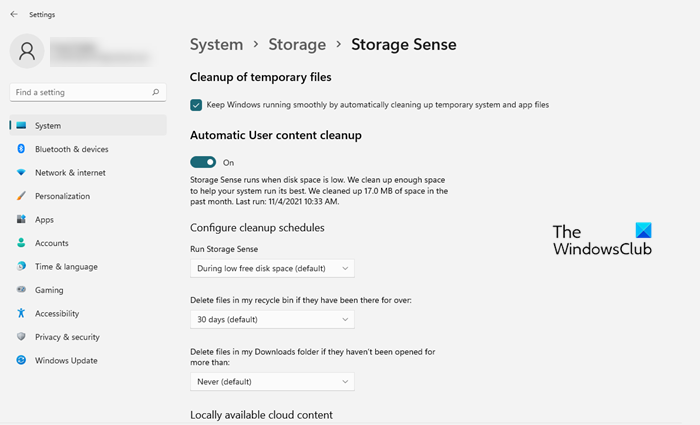The image size is (700, 425).
Task: Click the Find a setting search box
Action: tap(80, 92)
